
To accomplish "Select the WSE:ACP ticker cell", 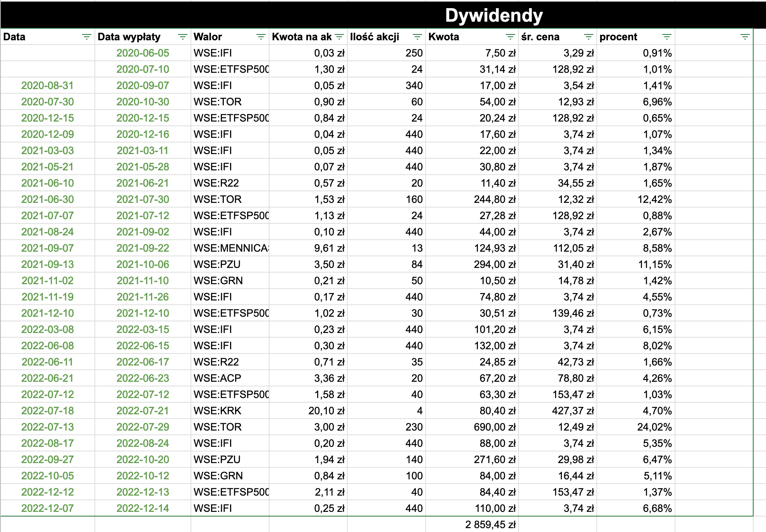I will 230,378.
